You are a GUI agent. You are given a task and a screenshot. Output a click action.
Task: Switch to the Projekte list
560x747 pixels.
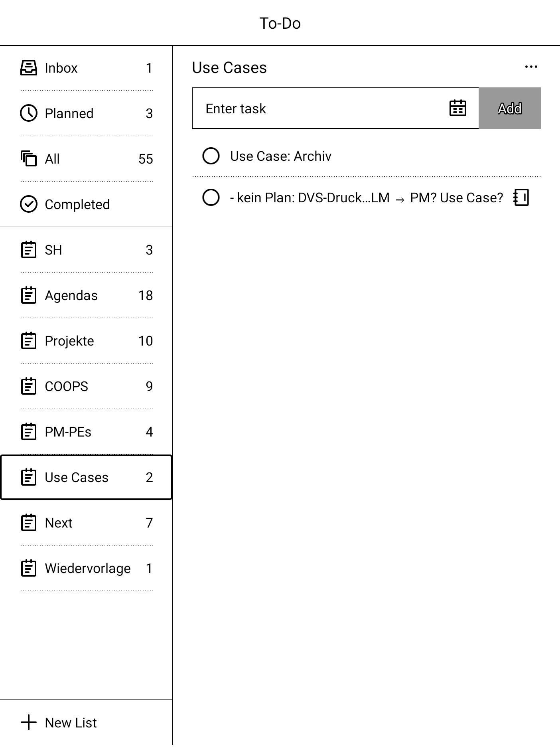point(87,341)
